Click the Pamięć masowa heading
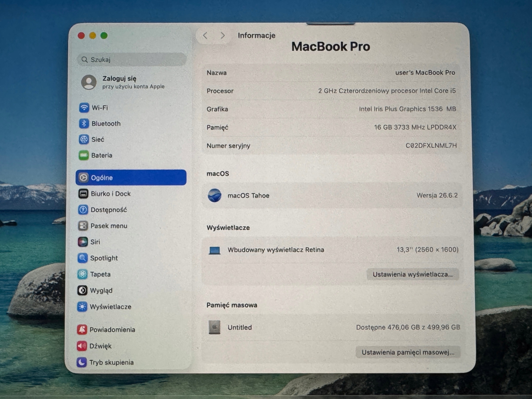The height and width of the screenshot is (399, 532). click(232, 305)
